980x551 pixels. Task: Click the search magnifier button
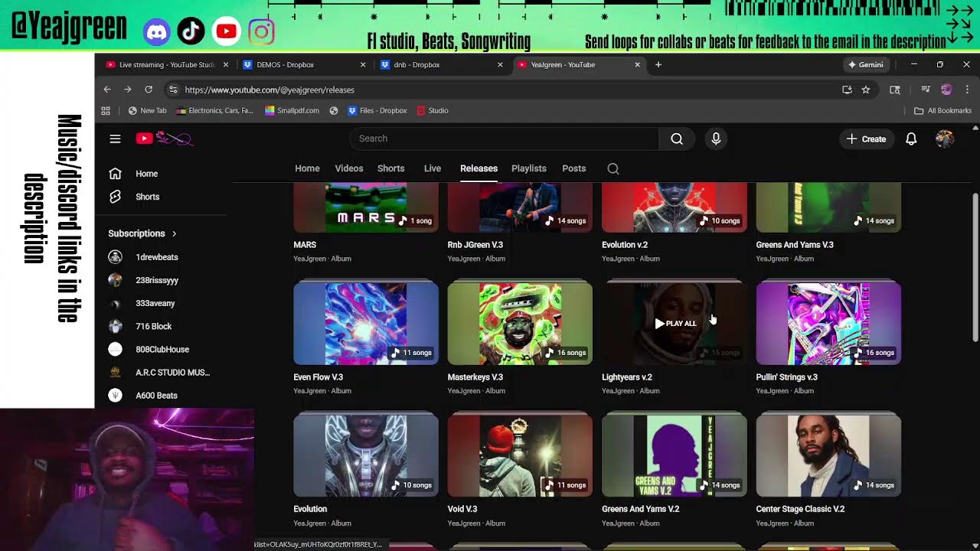(677, 139)
